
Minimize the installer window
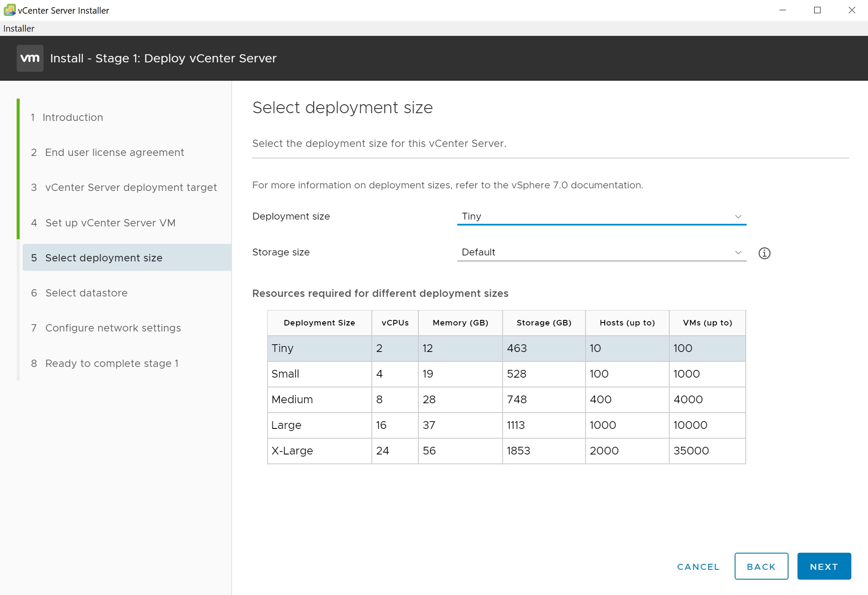783,10
